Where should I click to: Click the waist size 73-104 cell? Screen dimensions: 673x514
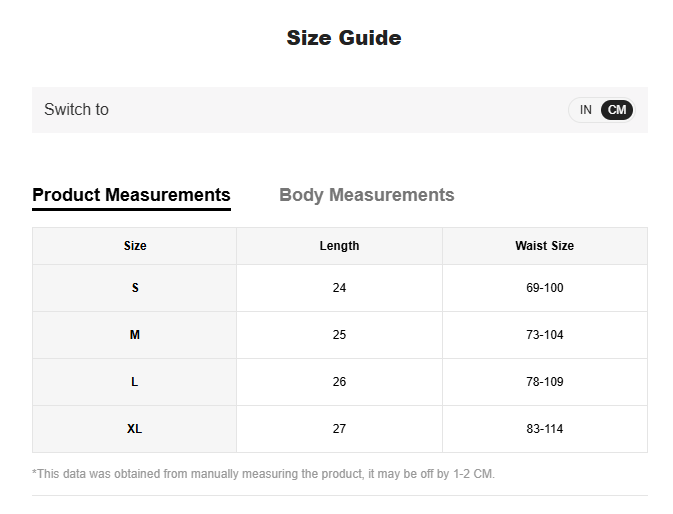click(x=544, y=335)
